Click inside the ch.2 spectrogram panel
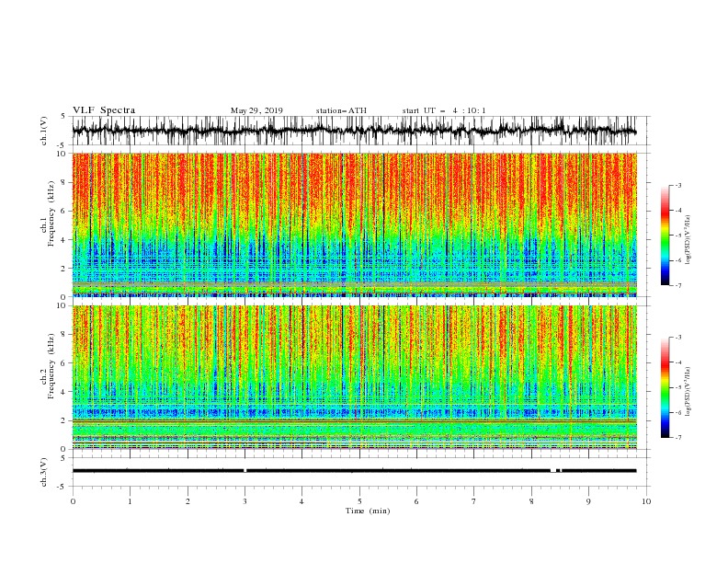 354,377
